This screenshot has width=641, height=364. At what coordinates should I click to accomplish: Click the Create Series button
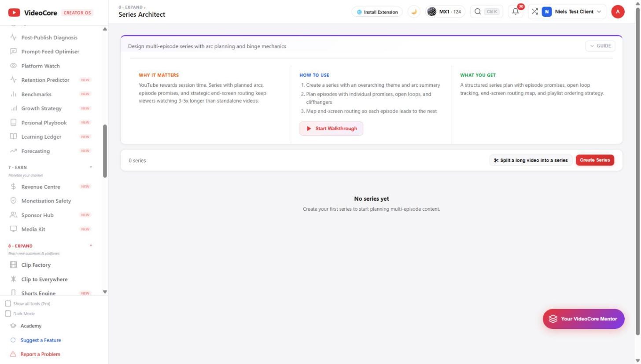(595, 160)
